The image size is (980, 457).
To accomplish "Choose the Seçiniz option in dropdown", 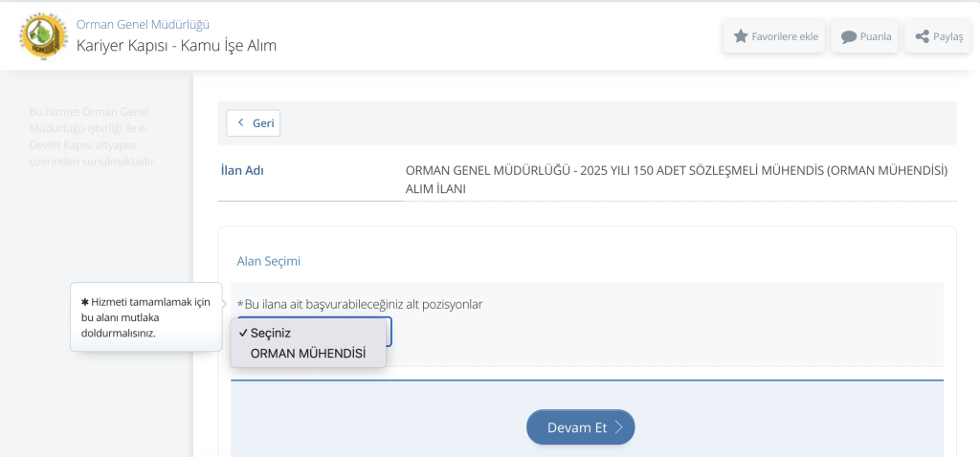I will [308, 334].
